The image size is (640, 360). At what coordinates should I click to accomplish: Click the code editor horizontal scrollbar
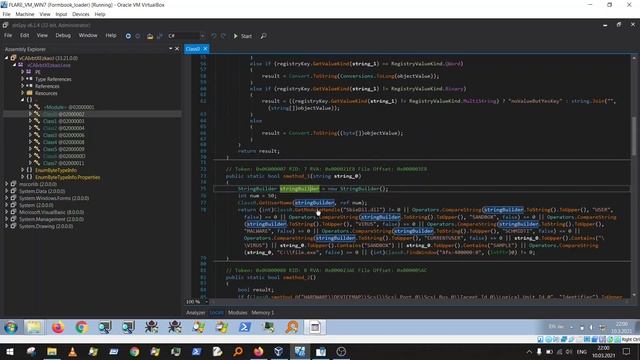pos(420,302)
